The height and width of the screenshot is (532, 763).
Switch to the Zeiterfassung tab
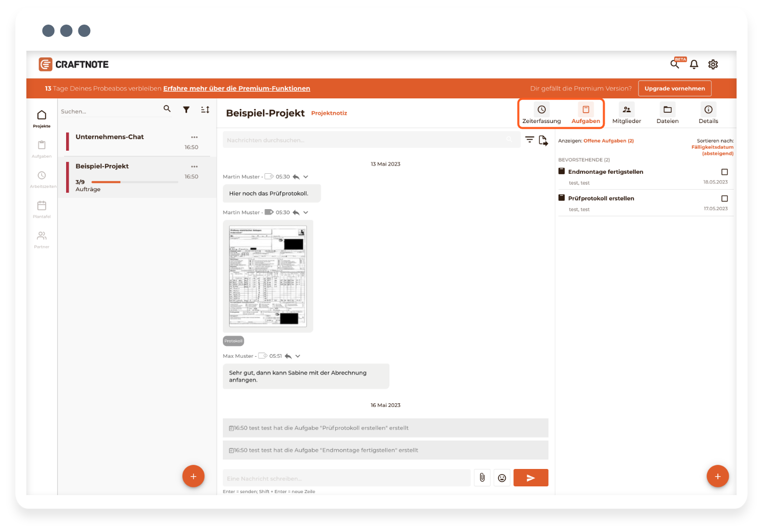[x=541, y=114]
